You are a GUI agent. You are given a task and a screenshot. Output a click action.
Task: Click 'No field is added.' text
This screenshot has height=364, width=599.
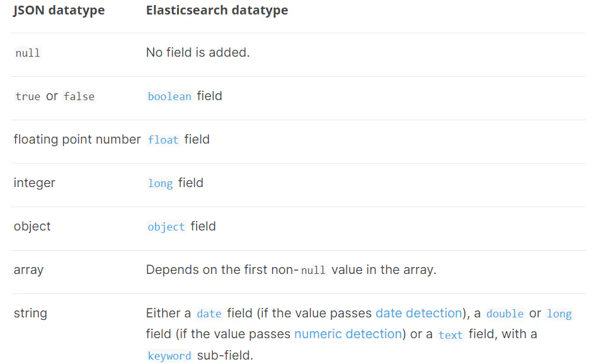click(x=198, y=52)
